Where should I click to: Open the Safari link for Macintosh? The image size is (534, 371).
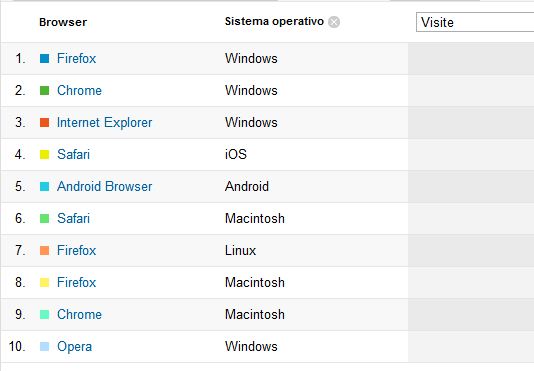point(74,218)
